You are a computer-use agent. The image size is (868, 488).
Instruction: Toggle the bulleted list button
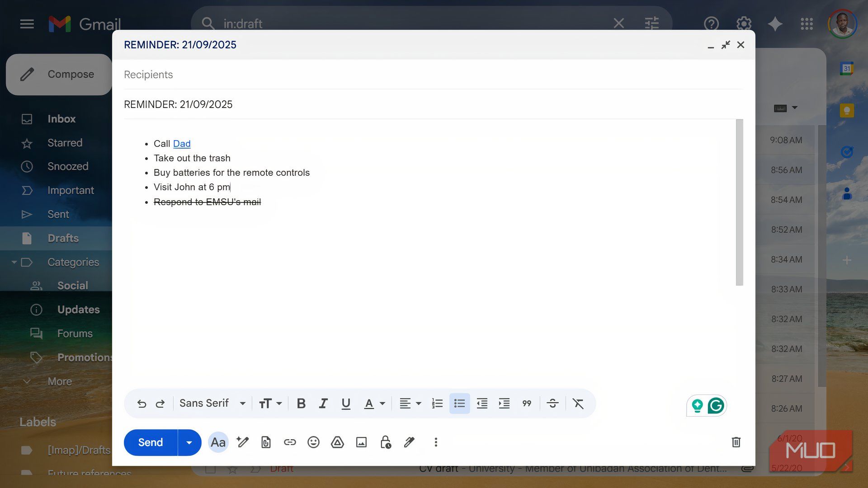[459, 404]
